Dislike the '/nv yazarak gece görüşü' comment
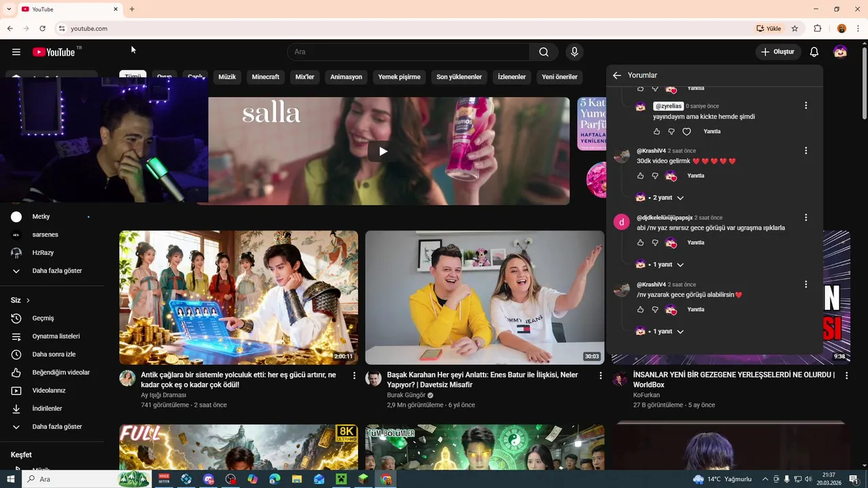This screenshot has height=488, width=868. [655, 309]
